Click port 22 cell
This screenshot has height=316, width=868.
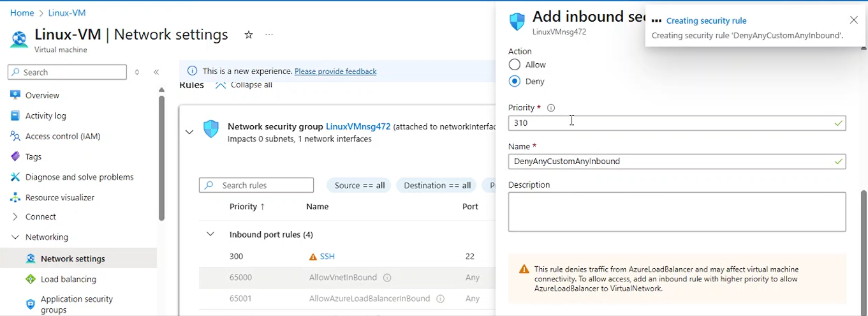click(x=470, y=257)
